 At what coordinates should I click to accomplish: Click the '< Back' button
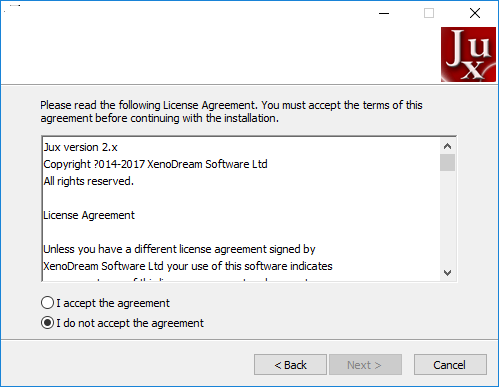290,365
